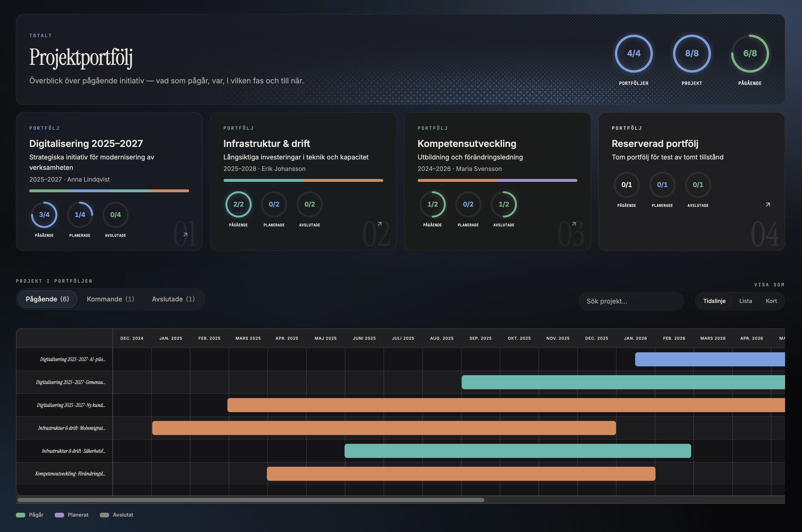
Task: Click the 4/4 Portföljer progress ring
Action: [634, 53]
